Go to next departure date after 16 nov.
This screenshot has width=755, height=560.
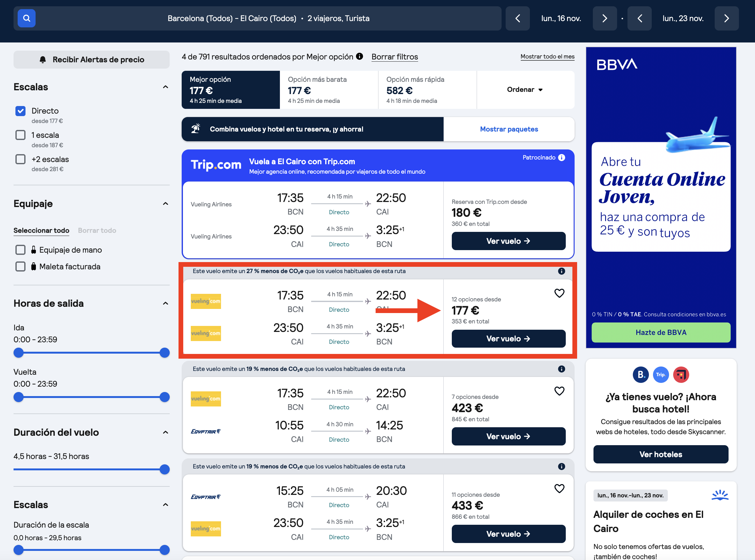coord(605,18)
